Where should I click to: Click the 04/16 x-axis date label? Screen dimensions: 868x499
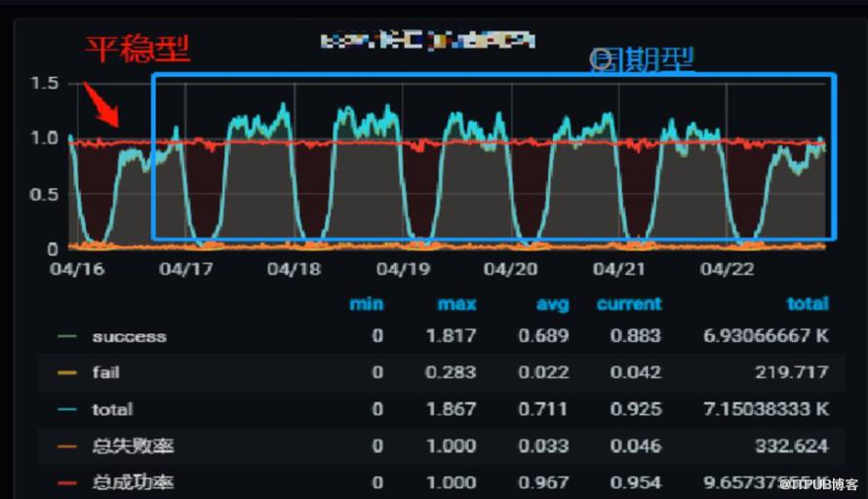pos(77,269)
